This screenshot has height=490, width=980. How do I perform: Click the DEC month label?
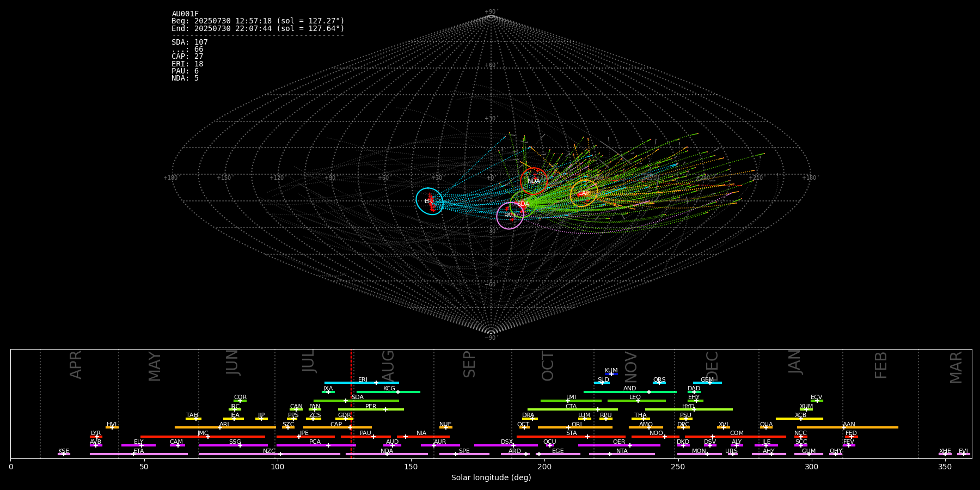click(x=712, y=366)
